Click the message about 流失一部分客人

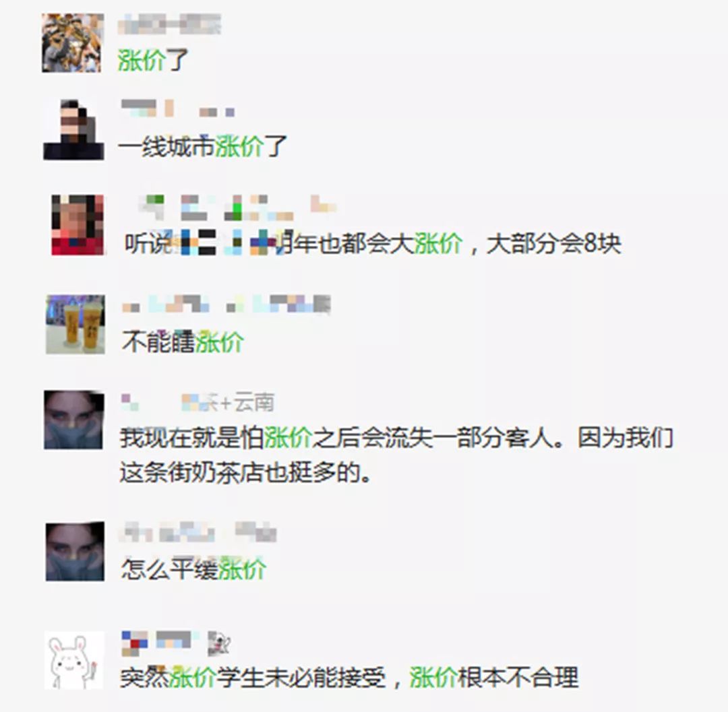point(396,437)
